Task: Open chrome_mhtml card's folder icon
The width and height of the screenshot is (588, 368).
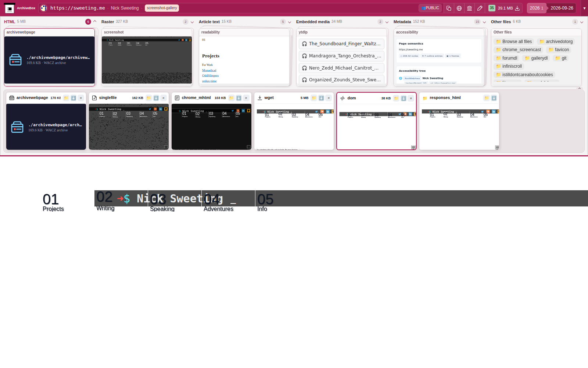Action: 232,98
